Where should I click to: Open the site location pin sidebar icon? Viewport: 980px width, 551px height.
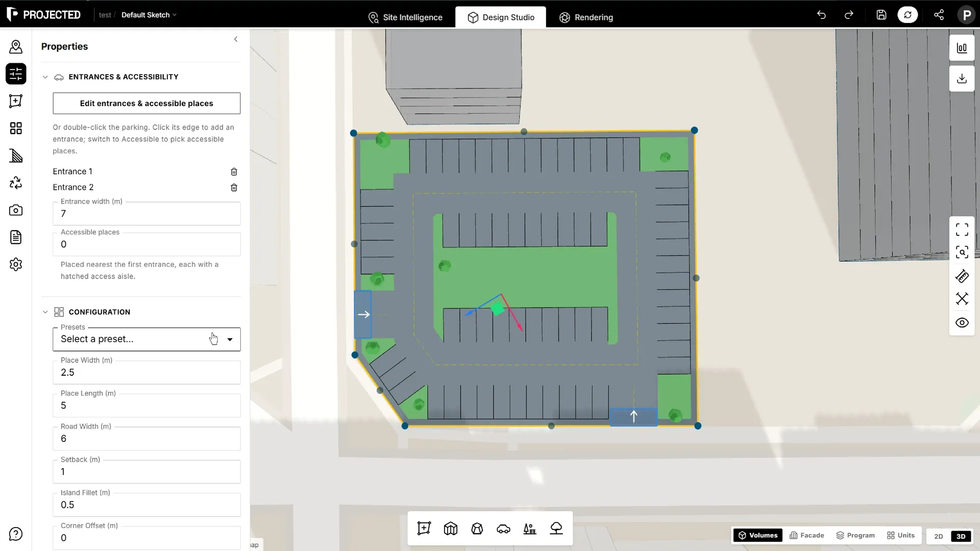[16, 47]
